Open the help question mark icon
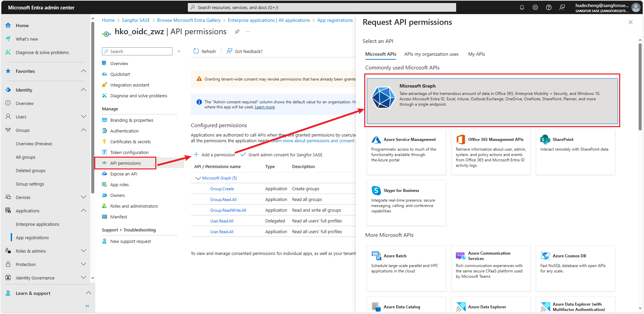The image size is (644, 314). click(548, 7)
